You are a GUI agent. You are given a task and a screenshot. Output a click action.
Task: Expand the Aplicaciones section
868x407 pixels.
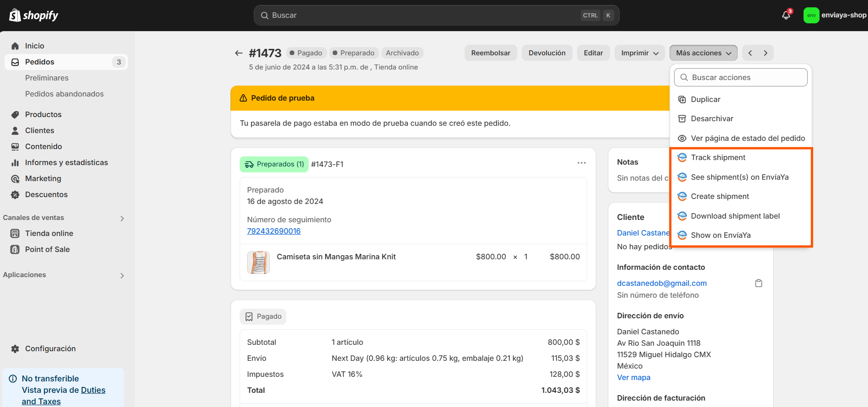(122, 275)
